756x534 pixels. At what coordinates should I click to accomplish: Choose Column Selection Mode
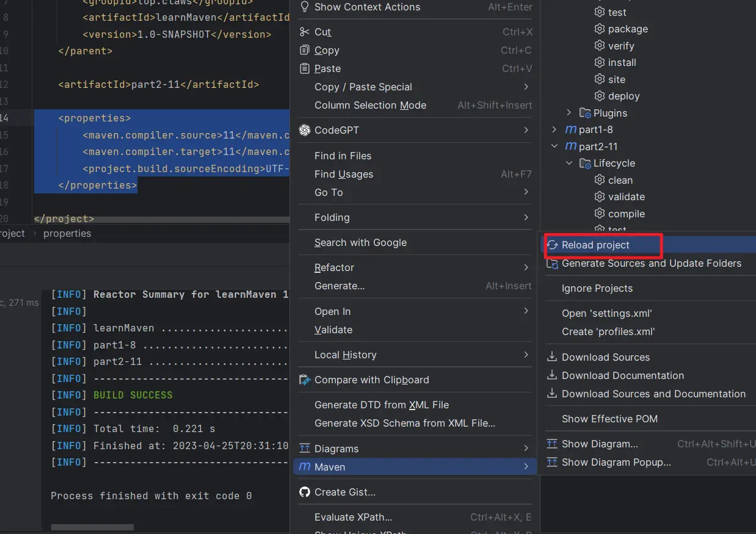pyautogui.click(x=415, y=105)
